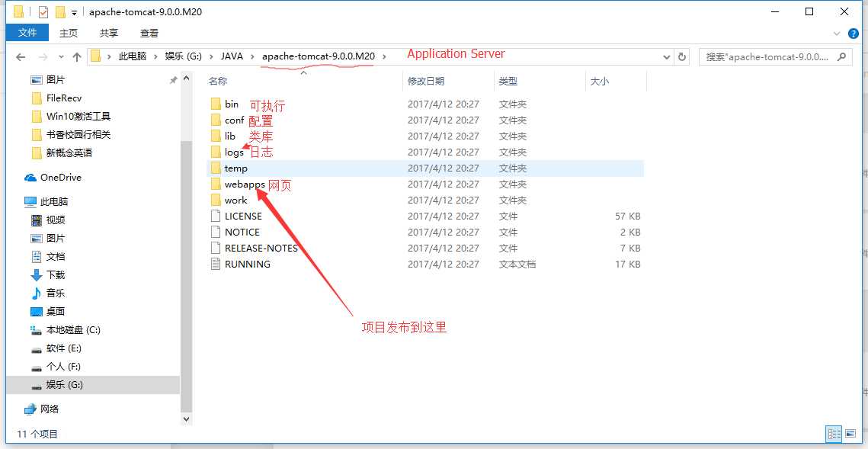The image size is (868, 449).
Task: Open the 共享 ribbon tab
Action: tap(109, 34)
